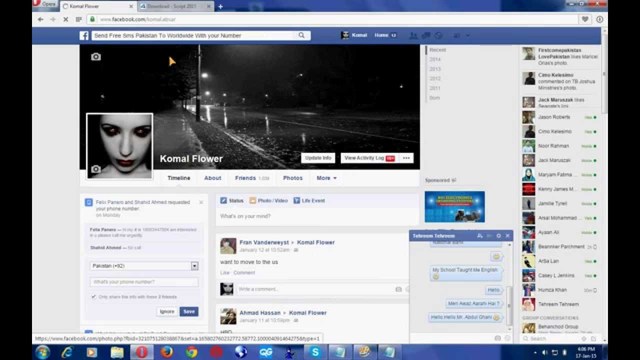Click the sponsored ad thumbnail

(455, 207)
